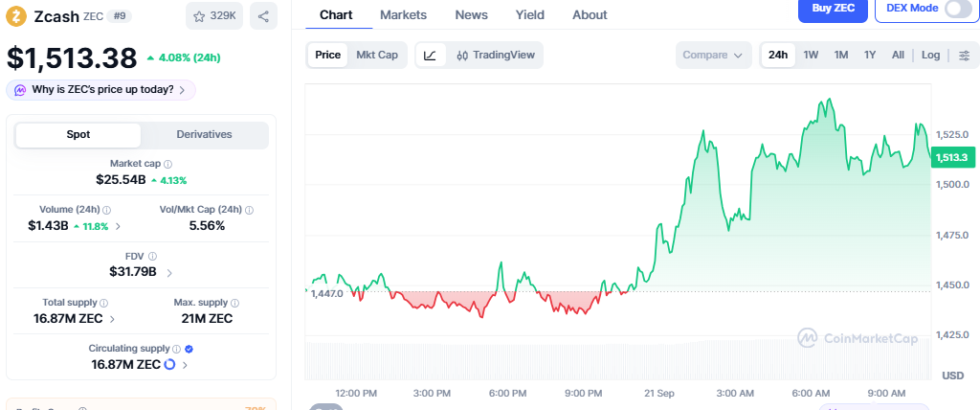Show Total supply info icon
Image resolution: width=980 pixels, height=410 pixels.
103,303
